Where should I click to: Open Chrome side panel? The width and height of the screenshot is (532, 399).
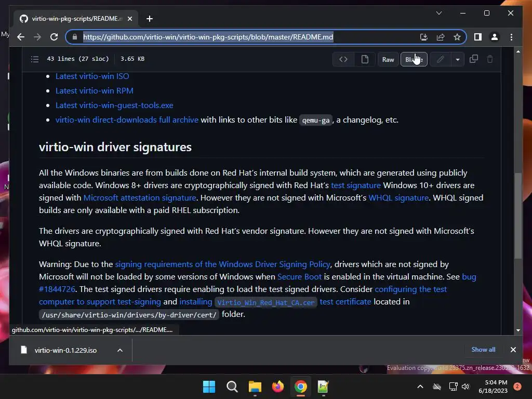coord(478,37)
